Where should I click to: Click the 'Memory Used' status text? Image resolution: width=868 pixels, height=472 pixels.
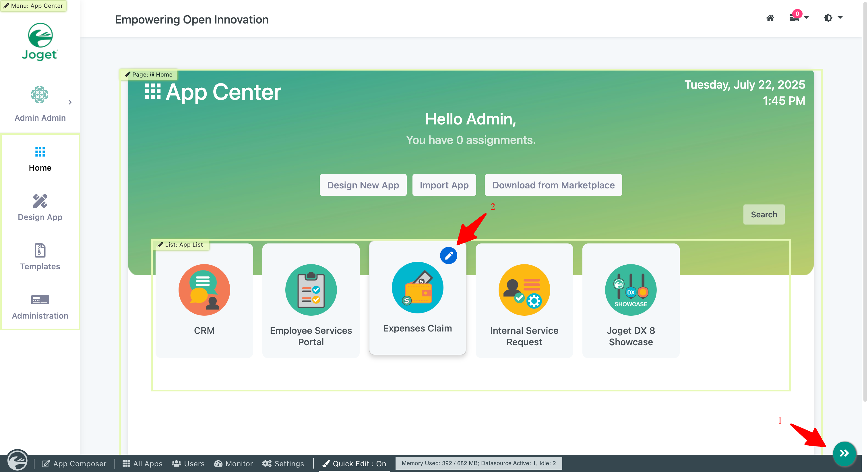(x=478, y=463)
